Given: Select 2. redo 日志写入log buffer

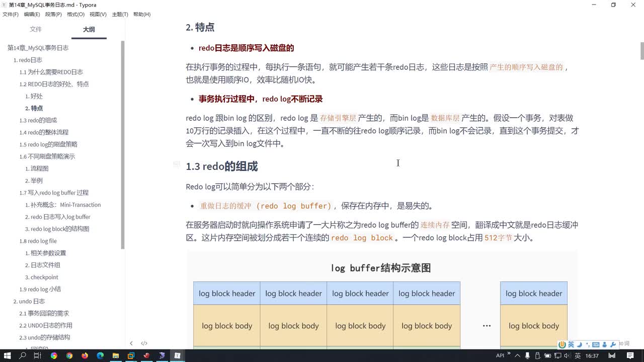Looking at the screenshot, I should pyautogui.click(x=58, y=217).
